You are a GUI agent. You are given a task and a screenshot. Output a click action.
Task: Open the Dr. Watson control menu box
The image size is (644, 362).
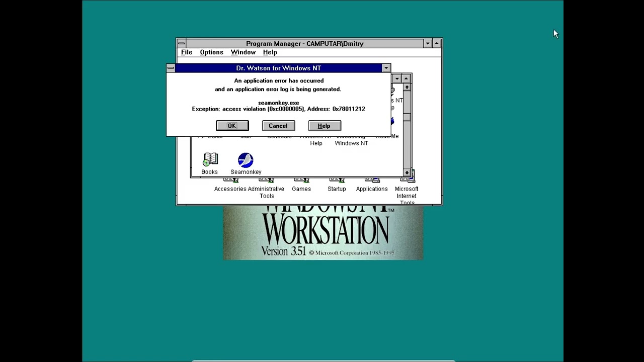[171, 68]
